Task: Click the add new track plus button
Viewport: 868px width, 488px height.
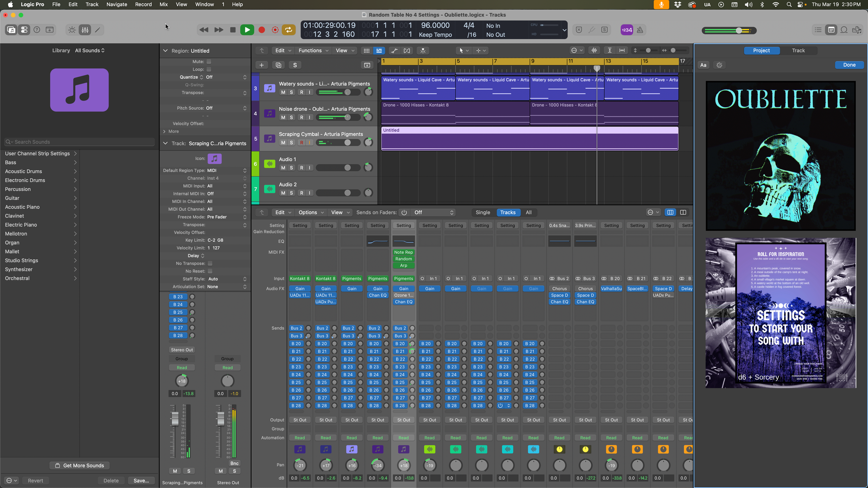Action: pyautogui.click(x=262, y=65)
